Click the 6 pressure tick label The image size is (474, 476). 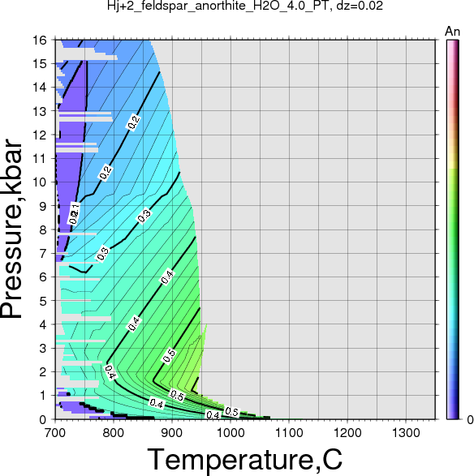click(x=43, y=277)
